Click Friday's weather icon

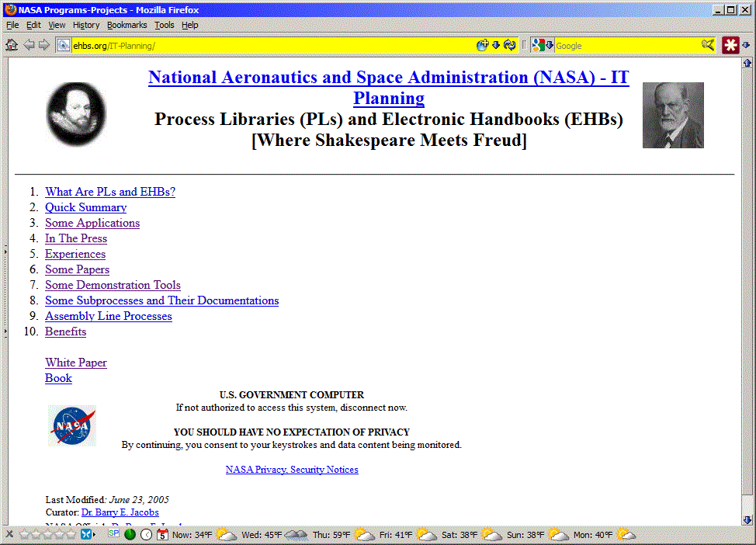[427, 534]
